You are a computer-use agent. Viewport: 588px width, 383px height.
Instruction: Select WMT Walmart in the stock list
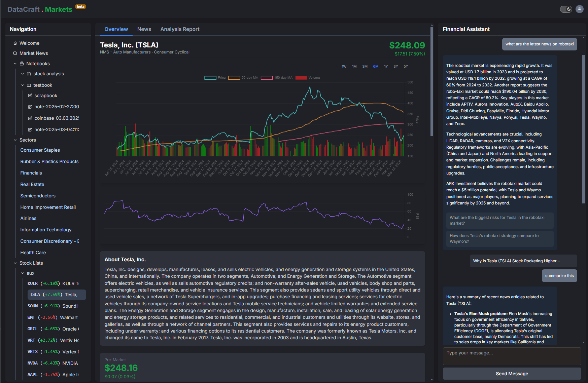pyautogui.click(x=53, y=317)
